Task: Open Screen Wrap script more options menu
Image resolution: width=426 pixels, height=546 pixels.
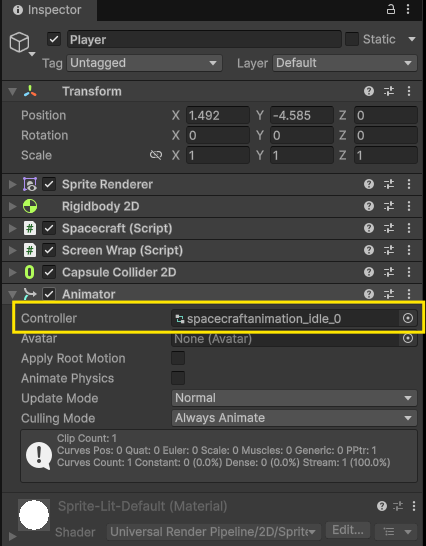Action: point(409,250)
